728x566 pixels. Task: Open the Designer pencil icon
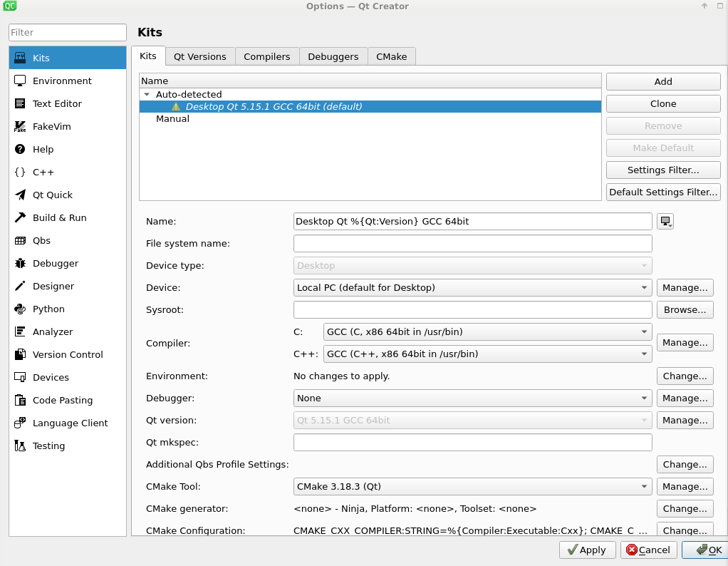[x=20, y=286]
